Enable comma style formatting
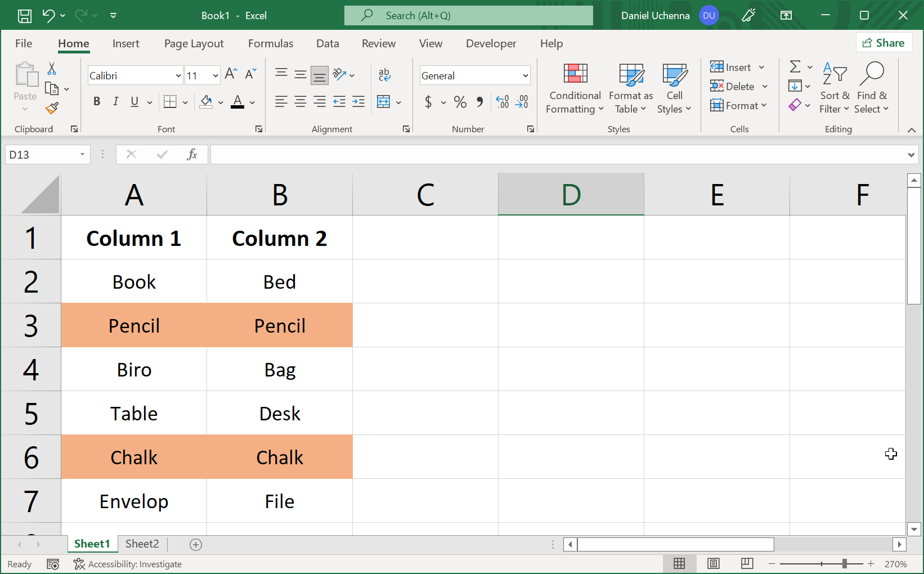 click(479, 102)
